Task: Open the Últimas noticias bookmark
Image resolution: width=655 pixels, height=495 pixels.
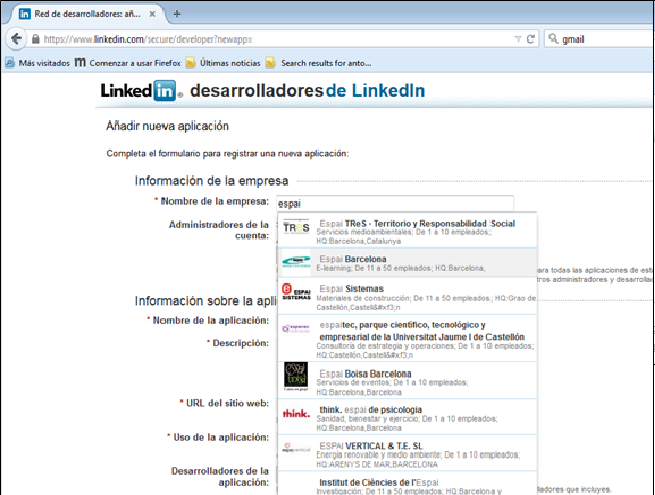Action: tap(221, 62)
